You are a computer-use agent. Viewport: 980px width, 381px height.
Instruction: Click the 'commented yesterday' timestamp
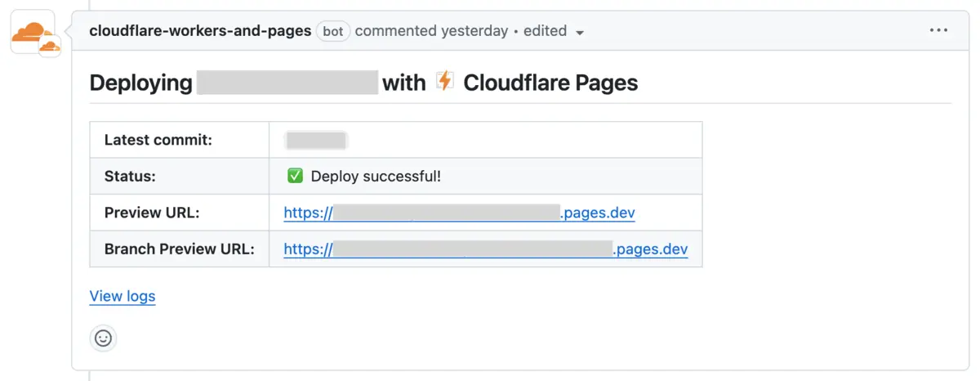click(431, 31)
